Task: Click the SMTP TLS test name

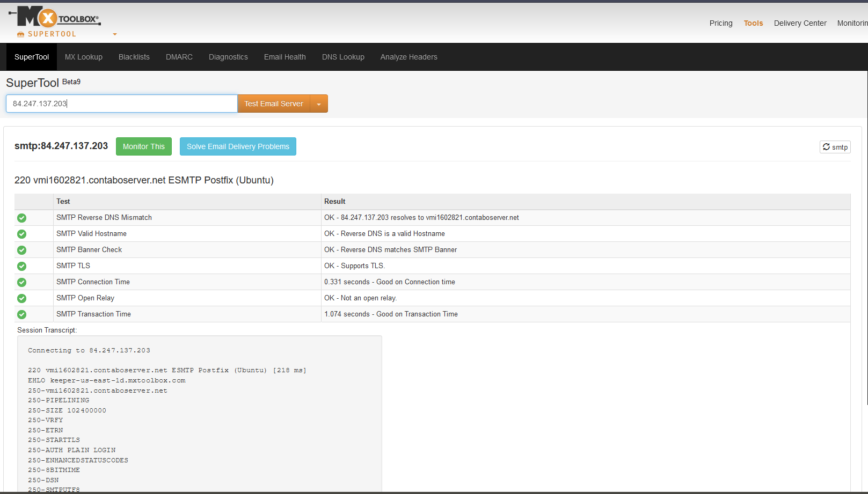Action: pos(74,266)
